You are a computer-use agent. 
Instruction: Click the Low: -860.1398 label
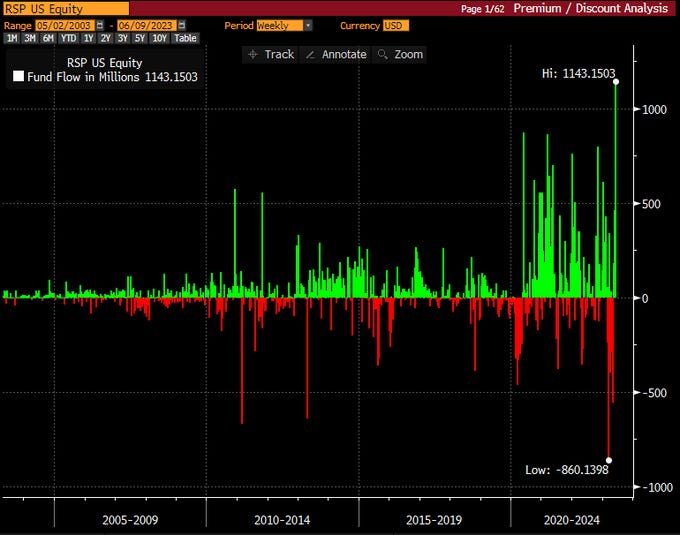click(567, 470)
